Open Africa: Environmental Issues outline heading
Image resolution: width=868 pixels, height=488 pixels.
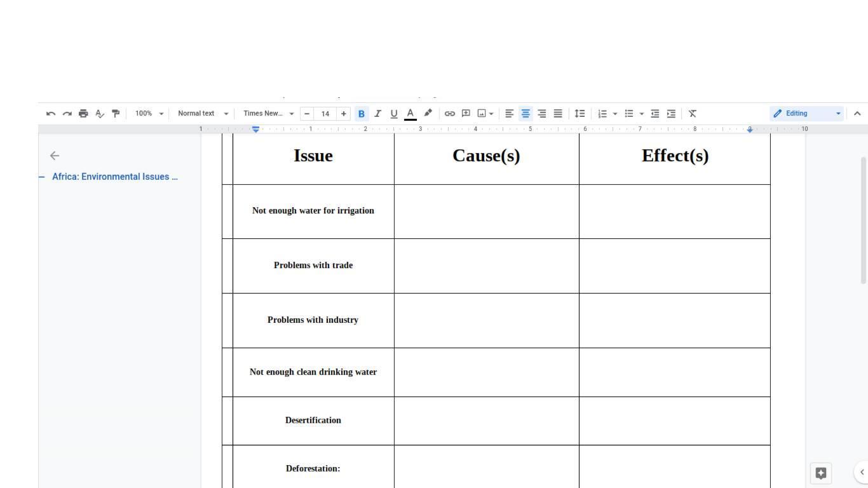114,177
